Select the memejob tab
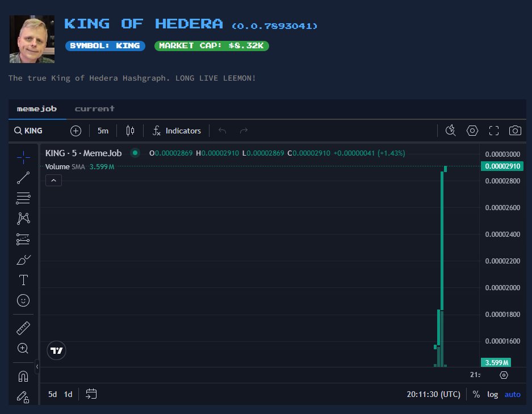 [36, 108]
